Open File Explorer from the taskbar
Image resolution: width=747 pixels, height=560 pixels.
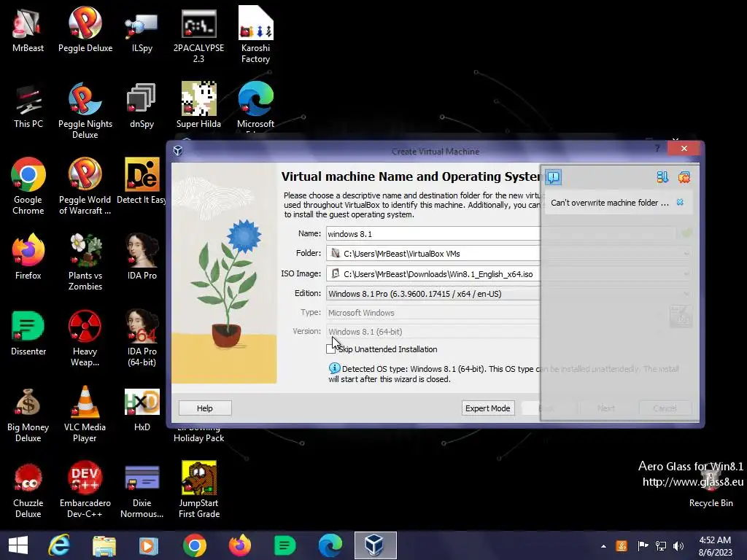[104, 545]
